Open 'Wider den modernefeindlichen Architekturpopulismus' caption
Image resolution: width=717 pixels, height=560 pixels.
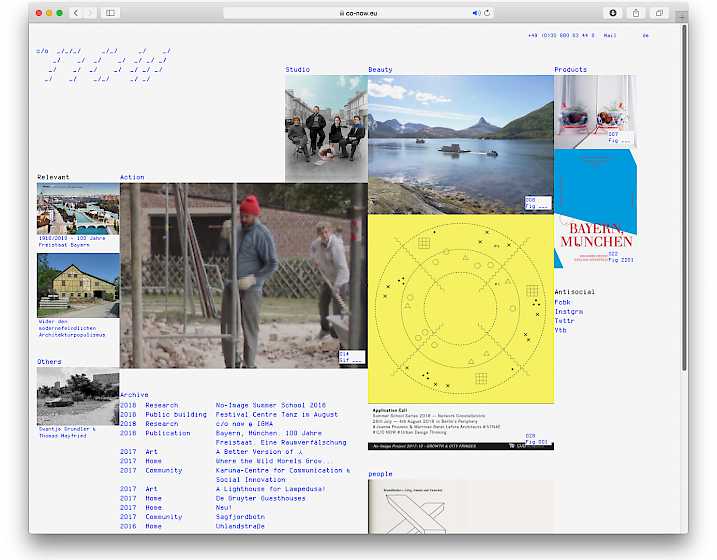coord(72,328)
